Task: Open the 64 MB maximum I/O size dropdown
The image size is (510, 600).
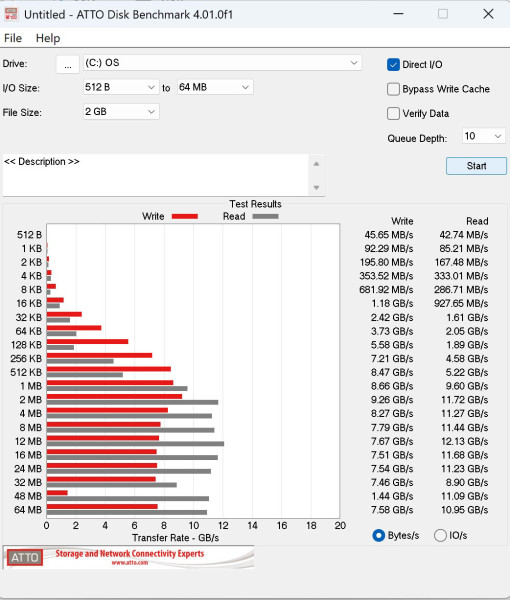Action: [215, 87]
